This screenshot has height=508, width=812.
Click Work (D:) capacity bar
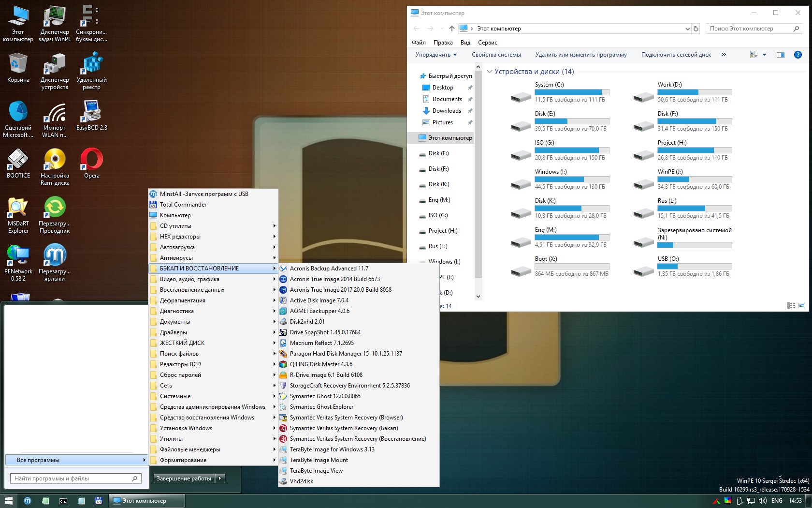click(695, 92)
